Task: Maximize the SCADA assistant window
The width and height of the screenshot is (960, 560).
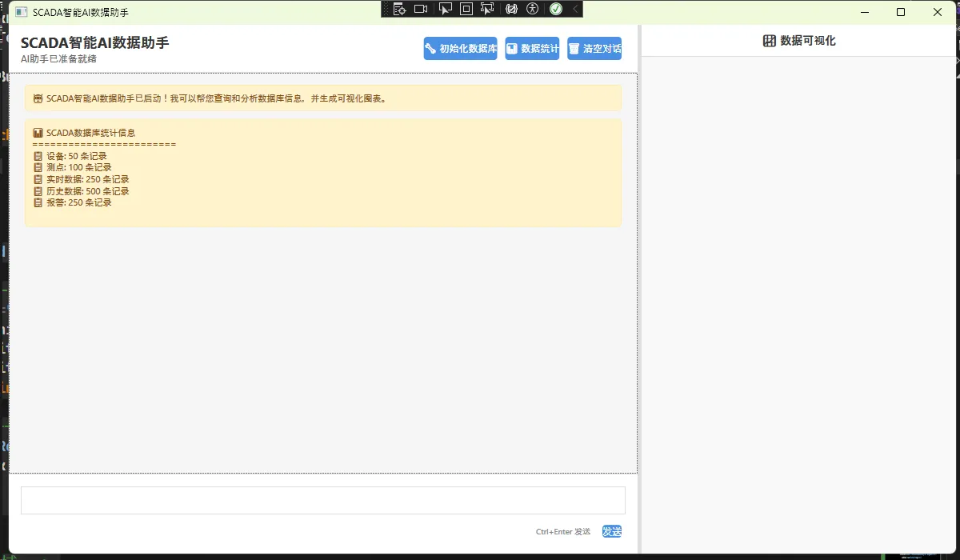Action: pyautogui.click(x=901, y=12)
